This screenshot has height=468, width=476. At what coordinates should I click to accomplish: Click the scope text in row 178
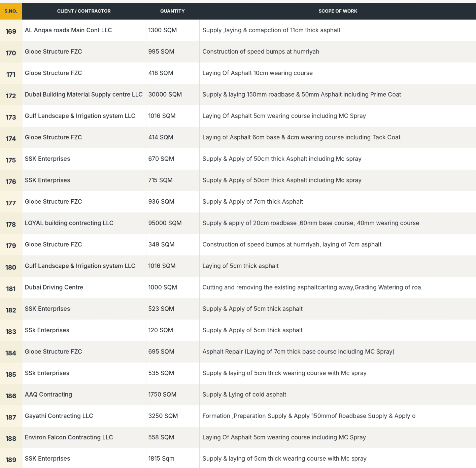(311, 223)
